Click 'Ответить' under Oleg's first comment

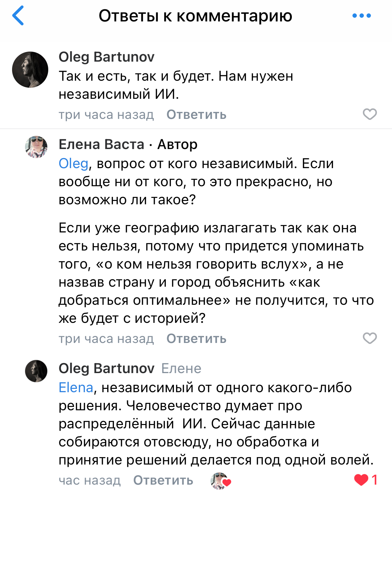pyautogui.click(x=196, y=115)
